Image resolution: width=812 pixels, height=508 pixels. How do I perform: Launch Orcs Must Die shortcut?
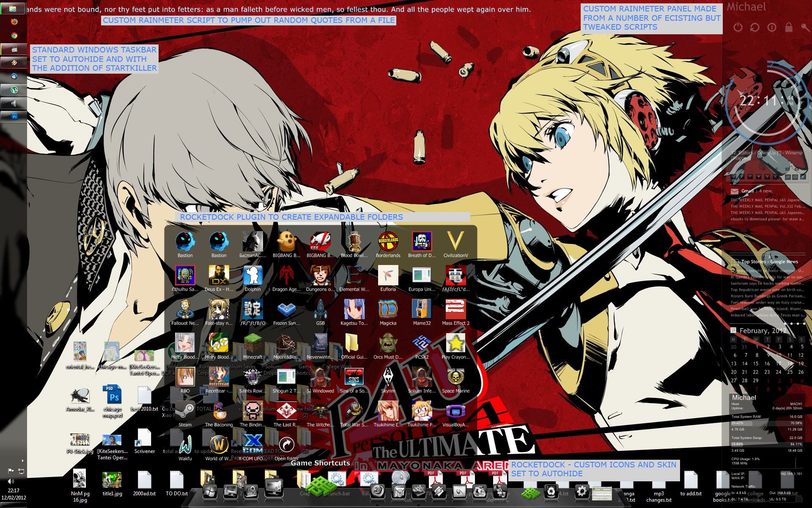388,346
